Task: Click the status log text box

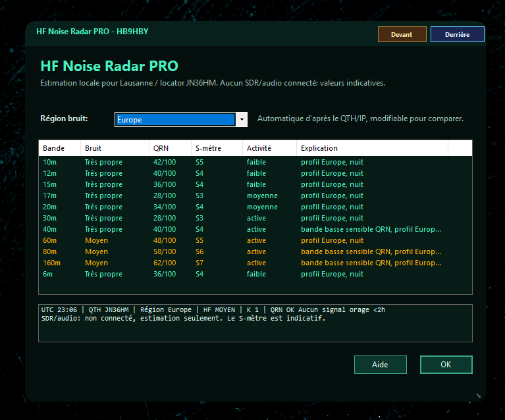Action: [255, 323]
